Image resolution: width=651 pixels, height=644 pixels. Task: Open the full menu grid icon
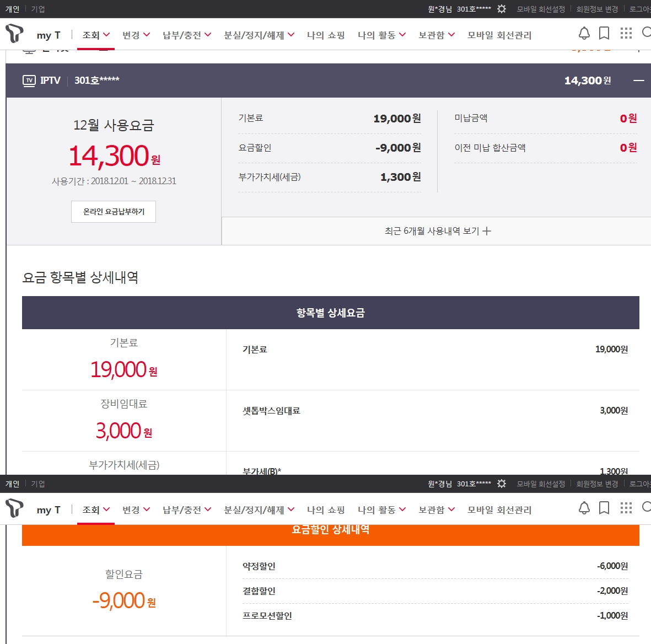pos(626,34)
